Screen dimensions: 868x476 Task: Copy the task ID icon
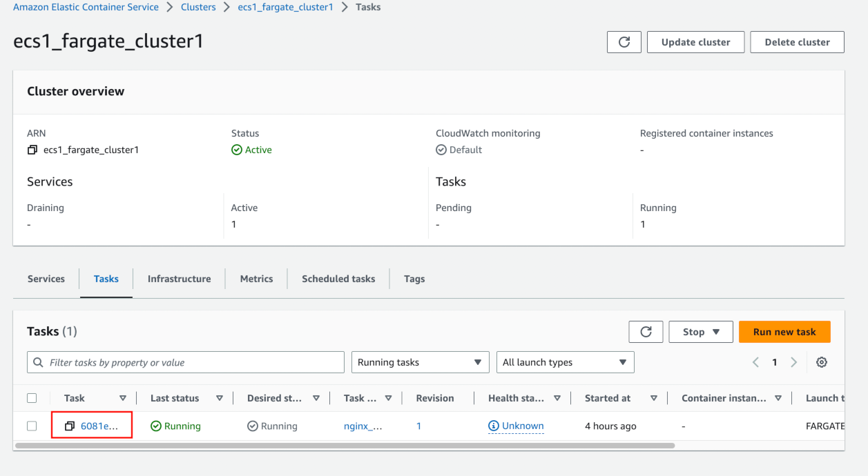69,426
